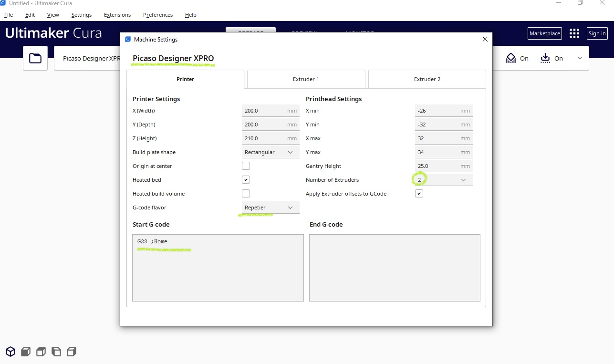This screenshot has width=614, height=364.
Task: Open the View menu
Action: 53,15
